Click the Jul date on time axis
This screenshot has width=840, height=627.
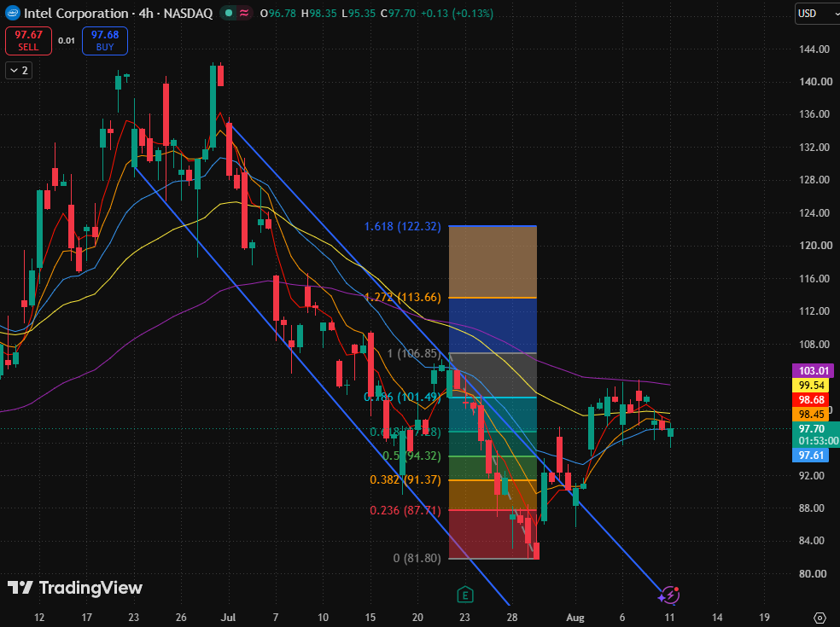point(228,618)
